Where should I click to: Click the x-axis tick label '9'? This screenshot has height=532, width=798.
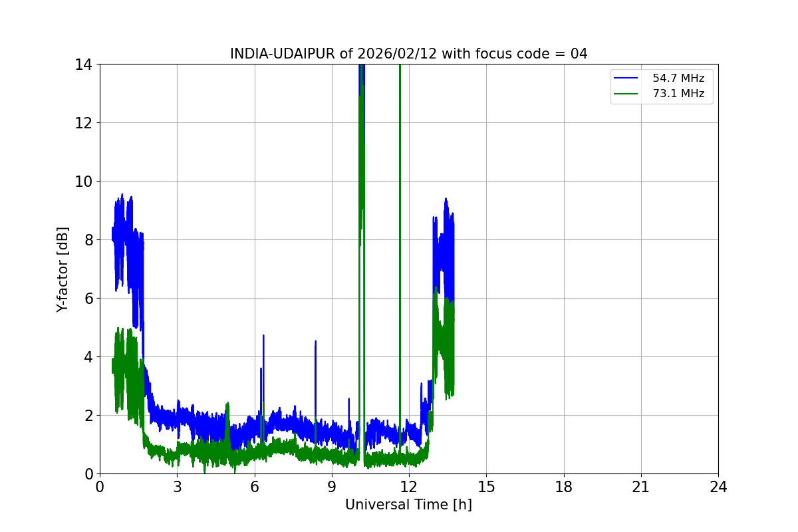[x=332, y=487]
